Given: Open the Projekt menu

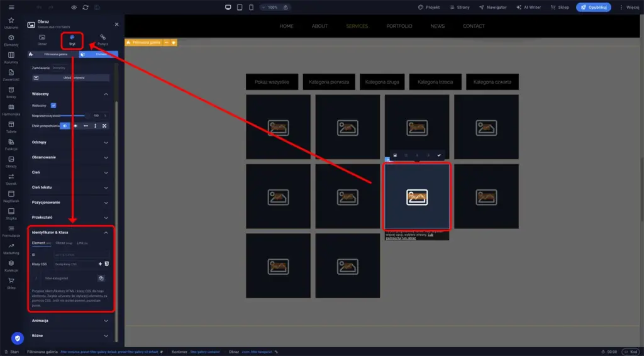Looking at the screenshot, I should 429,8.
